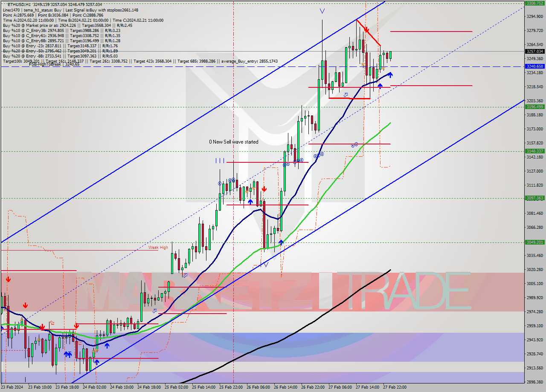546x392 pixels.
Task: Click the 3279.720 price axis value
Action: [x=535, y=31]
